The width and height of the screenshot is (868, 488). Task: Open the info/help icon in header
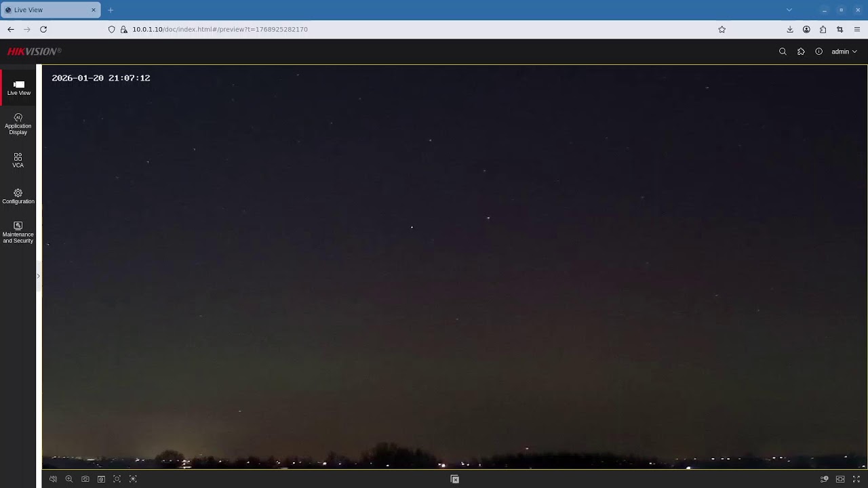[818, 52]
